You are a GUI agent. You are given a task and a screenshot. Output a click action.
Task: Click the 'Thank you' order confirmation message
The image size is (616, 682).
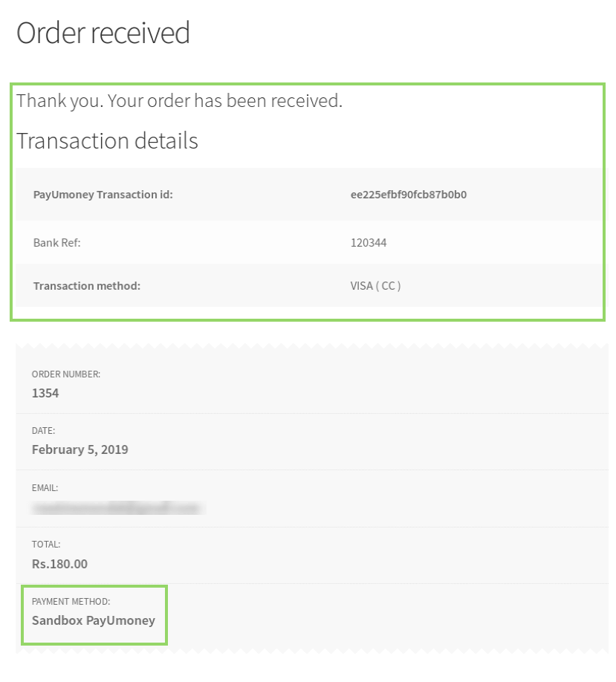(x=179, y=101)
